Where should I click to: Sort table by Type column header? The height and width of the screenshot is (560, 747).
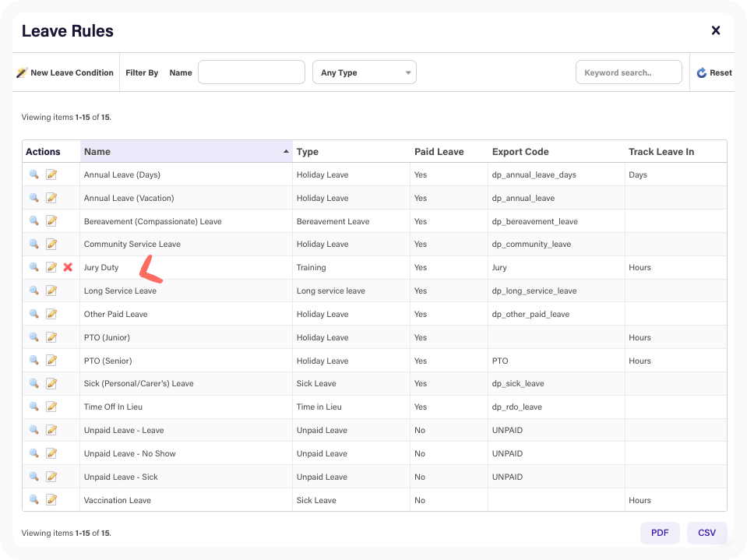tap(351, 151)
